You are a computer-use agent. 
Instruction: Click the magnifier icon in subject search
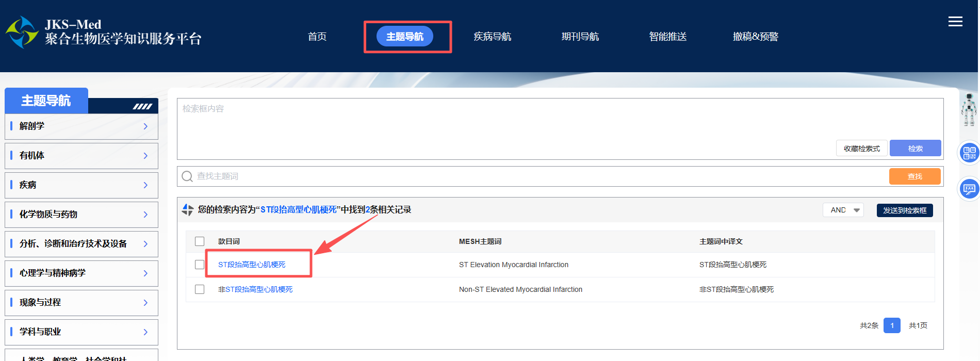[187, 176]
